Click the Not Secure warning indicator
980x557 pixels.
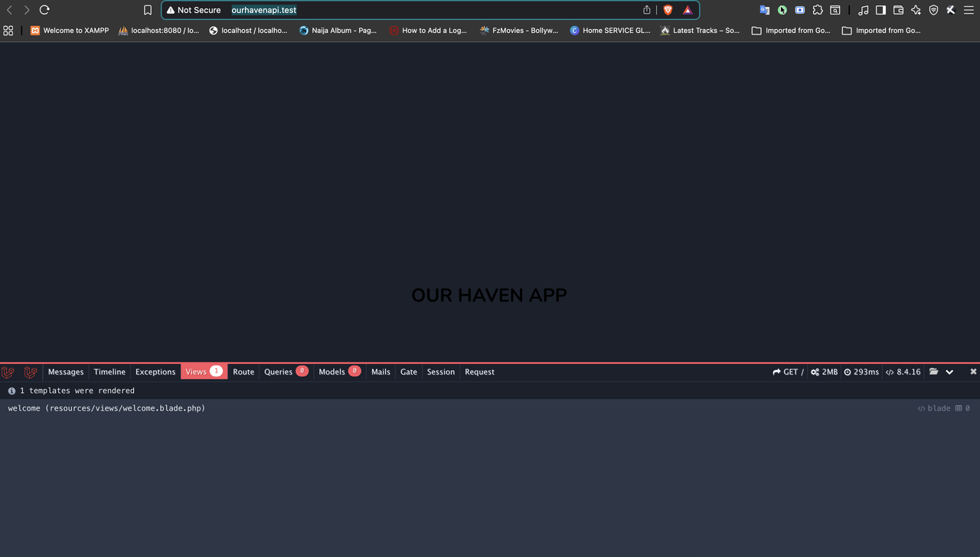coord(194,10)
